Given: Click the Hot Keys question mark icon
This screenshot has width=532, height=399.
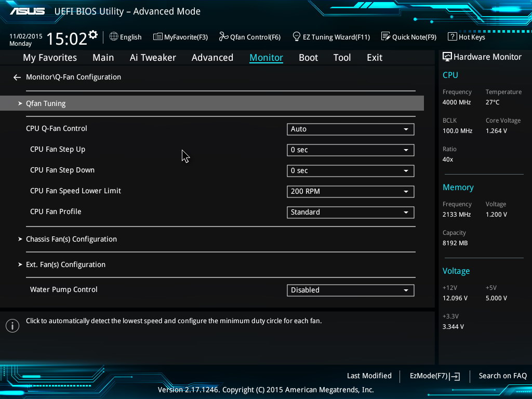Looking at the screenshot, I should pos(452,36).
